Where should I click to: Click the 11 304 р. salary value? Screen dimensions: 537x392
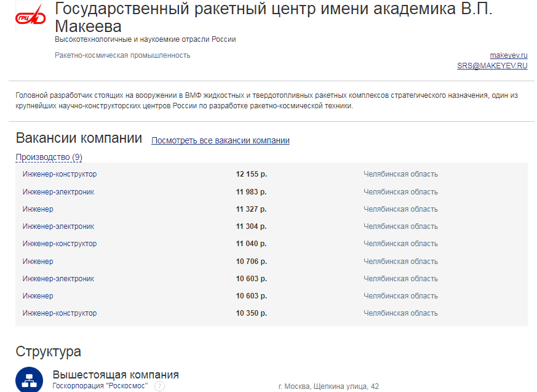point(251,226)
